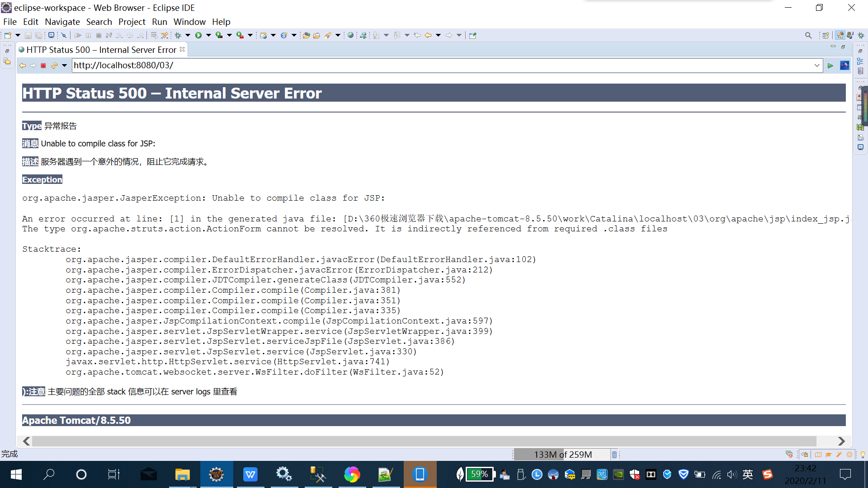This screenshot has height=488, width=868.
Task: Expand the New Java Package dropdown arrow
Action: 273,35
